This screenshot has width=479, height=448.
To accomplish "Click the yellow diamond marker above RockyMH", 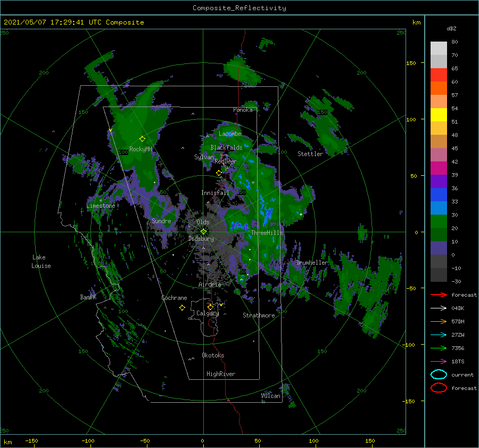I will tap(142, 139).
